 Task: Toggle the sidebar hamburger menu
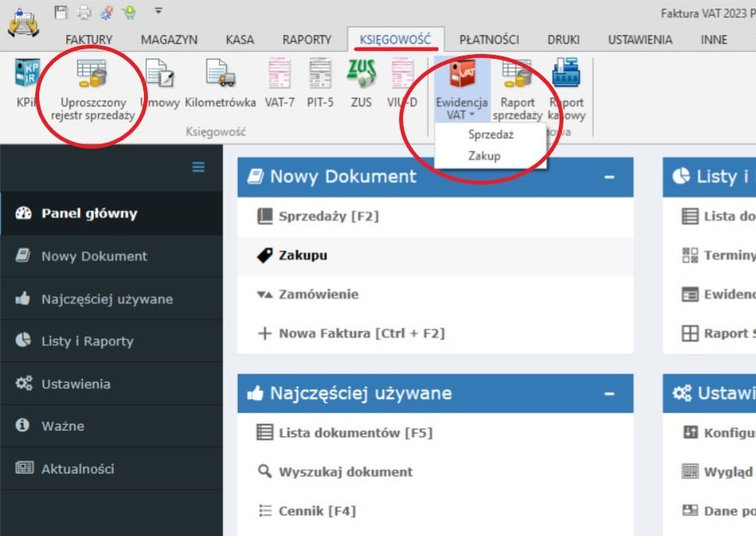pos(198,167)
